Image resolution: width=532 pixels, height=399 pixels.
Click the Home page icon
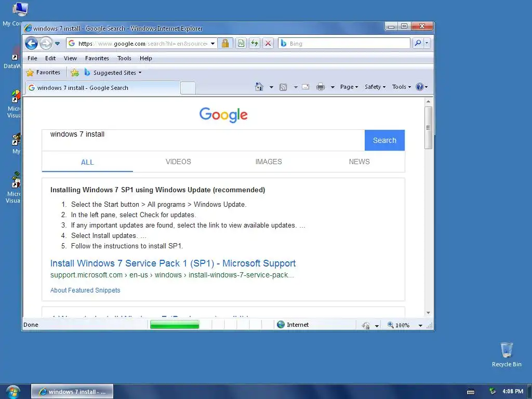click(259, 87)
